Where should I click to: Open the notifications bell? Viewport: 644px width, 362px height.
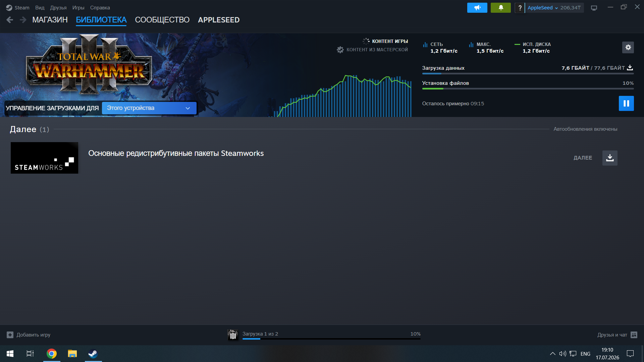coord(500,8)
